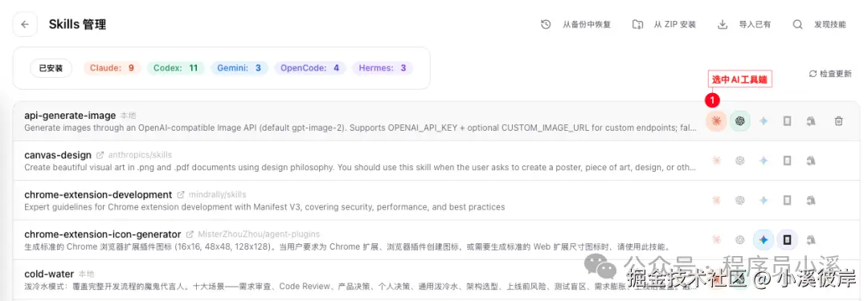The image size is (868, 301).
Task: Select the api-generate-image skill name
Action: [70, 115]
